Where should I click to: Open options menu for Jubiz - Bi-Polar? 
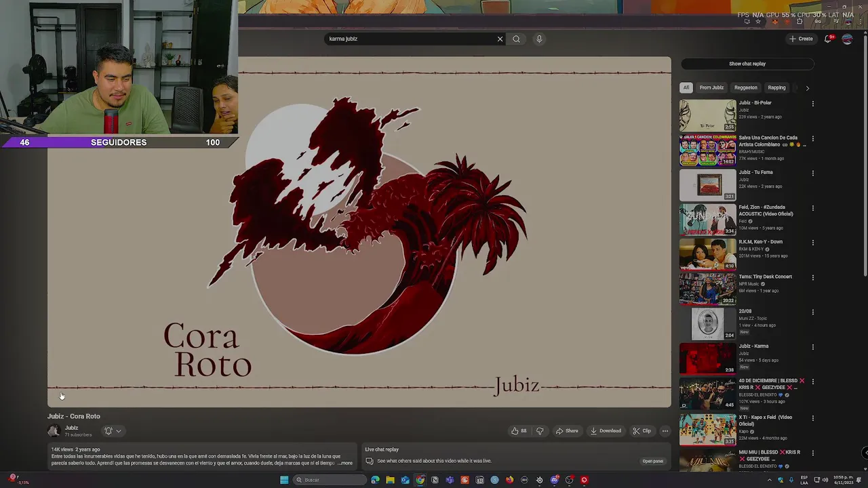pyautogui.click(x=812, y=104)
